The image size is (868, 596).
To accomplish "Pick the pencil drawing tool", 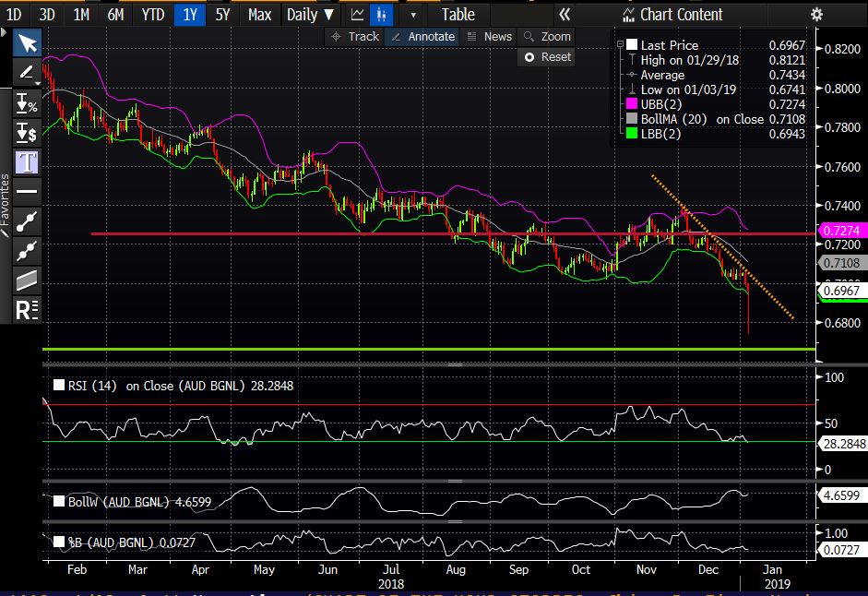I will coord(27,73).
